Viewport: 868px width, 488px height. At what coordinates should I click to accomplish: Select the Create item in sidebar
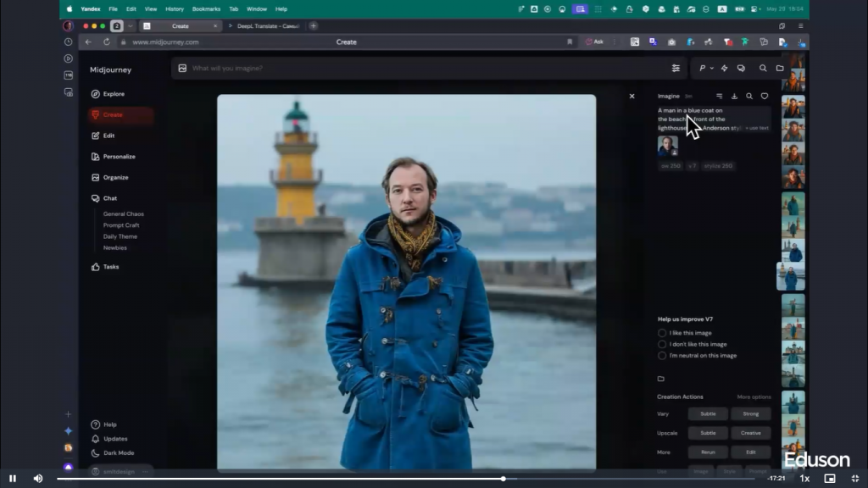tap(120, 114)
